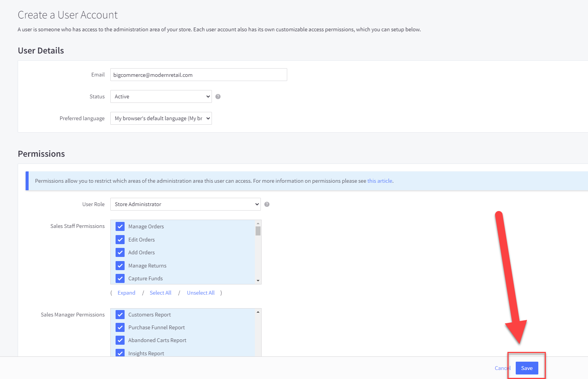Viewport: 588px width, 379px height.
Task: Click the Sales Staff list scroll-down arrow
Action: [x=258, y=280]
